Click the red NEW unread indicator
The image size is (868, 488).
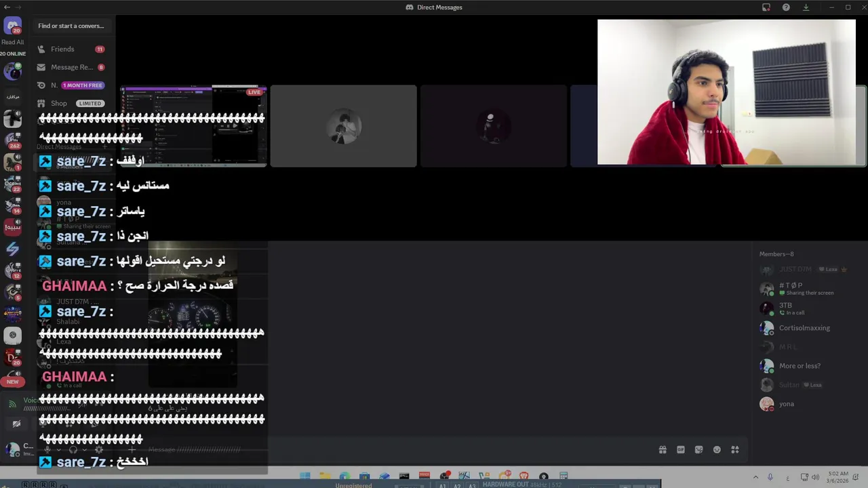[12, 382]
